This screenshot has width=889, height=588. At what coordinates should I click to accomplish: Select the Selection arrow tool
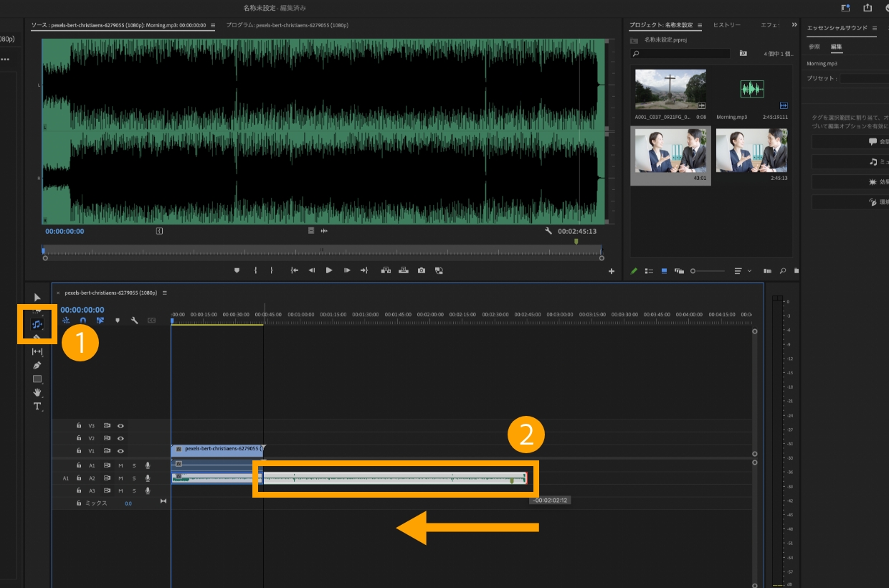click(37, 298)
